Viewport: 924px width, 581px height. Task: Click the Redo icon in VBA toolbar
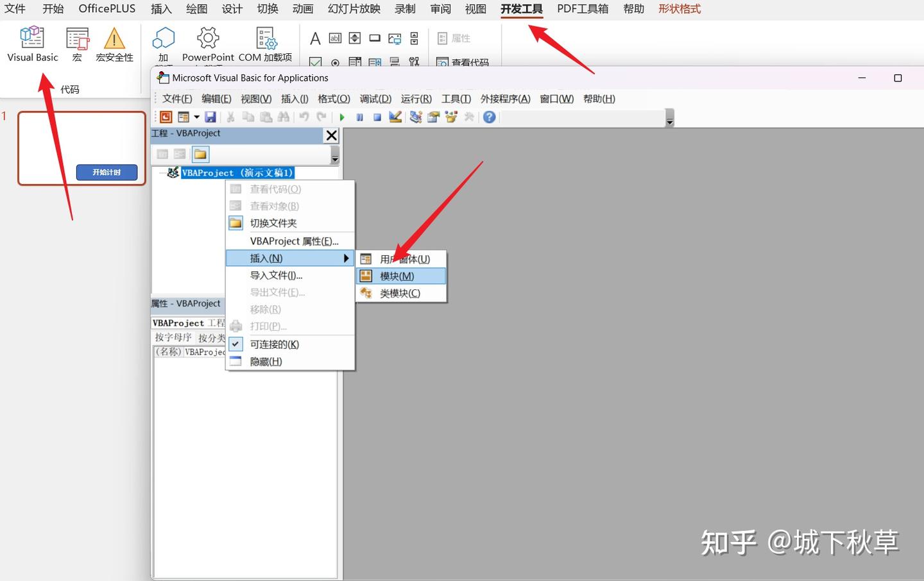click(321, 117)
